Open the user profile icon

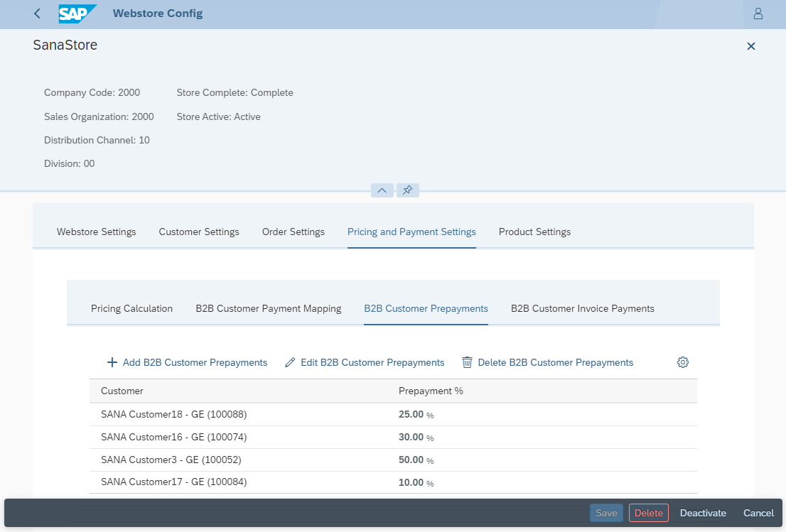(x=758, y=13)
